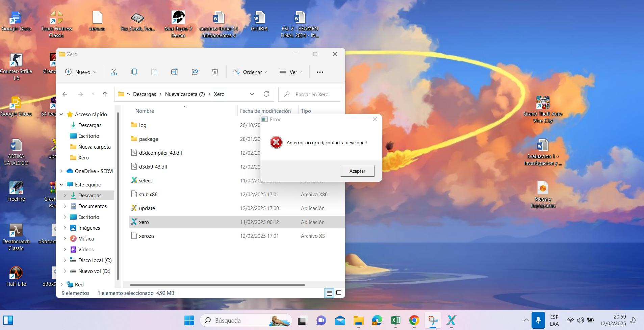Image resolution: width=644 pixels, height=330 pixels.
Task: Open Google Chrome from the taskbar
Action: point(414,320)
